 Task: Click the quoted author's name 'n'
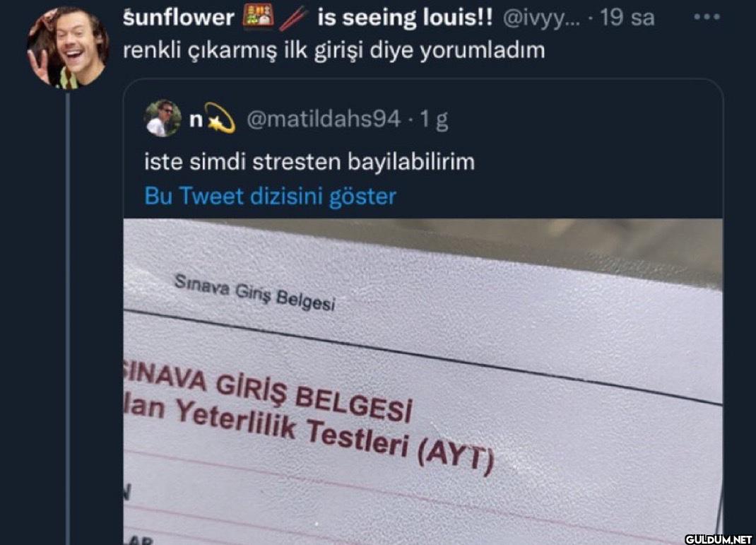point(196,119)
